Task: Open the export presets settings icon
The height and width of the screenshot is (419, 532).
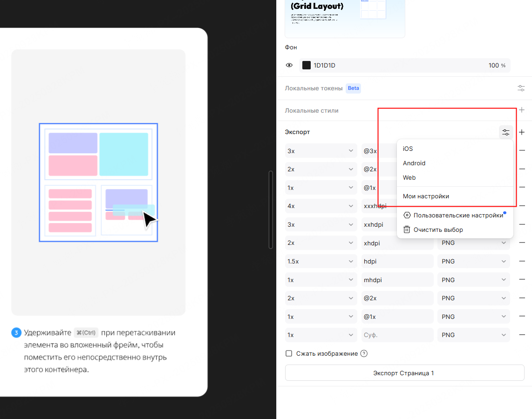Action: pyautogui.click(x=505, y=132)
